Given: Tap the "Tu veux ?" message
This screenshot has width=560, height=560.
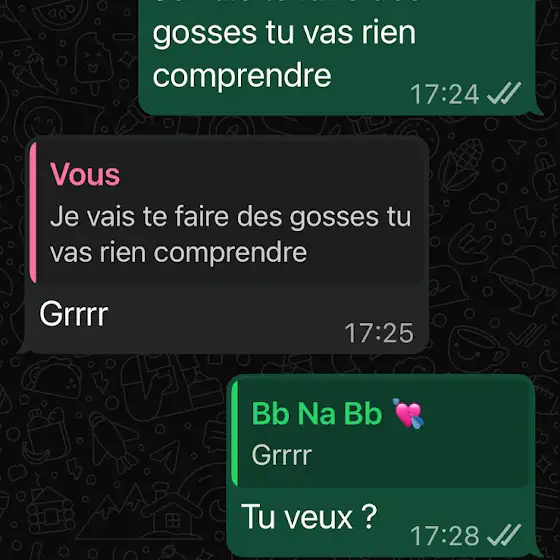Looking at the screenshot, I should pyautogui.click(x=309, y=517).
